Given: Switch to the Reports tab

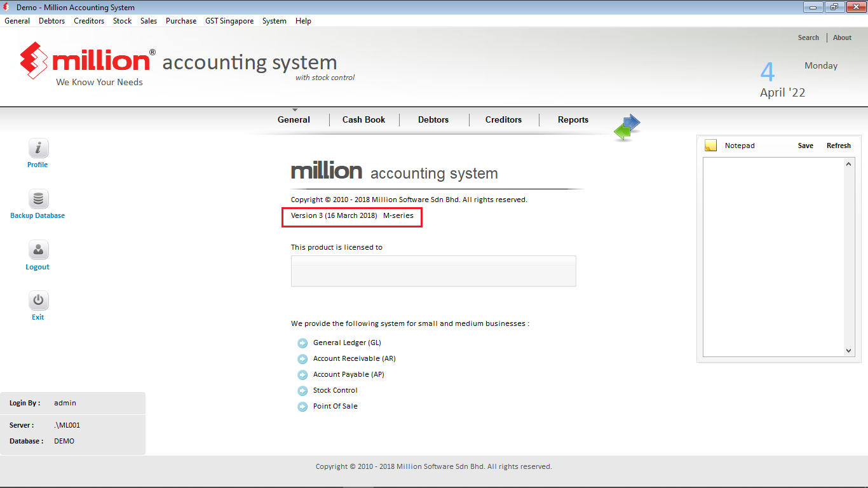Looking at the screenshot, I should (x=573, y=119).
